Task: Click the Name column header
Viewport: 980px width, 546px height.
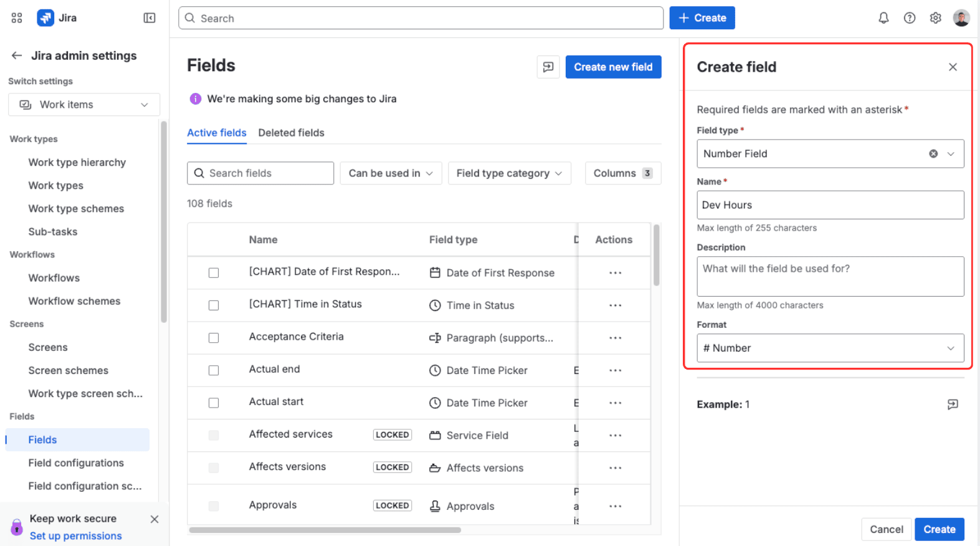Action: [263, 240]
